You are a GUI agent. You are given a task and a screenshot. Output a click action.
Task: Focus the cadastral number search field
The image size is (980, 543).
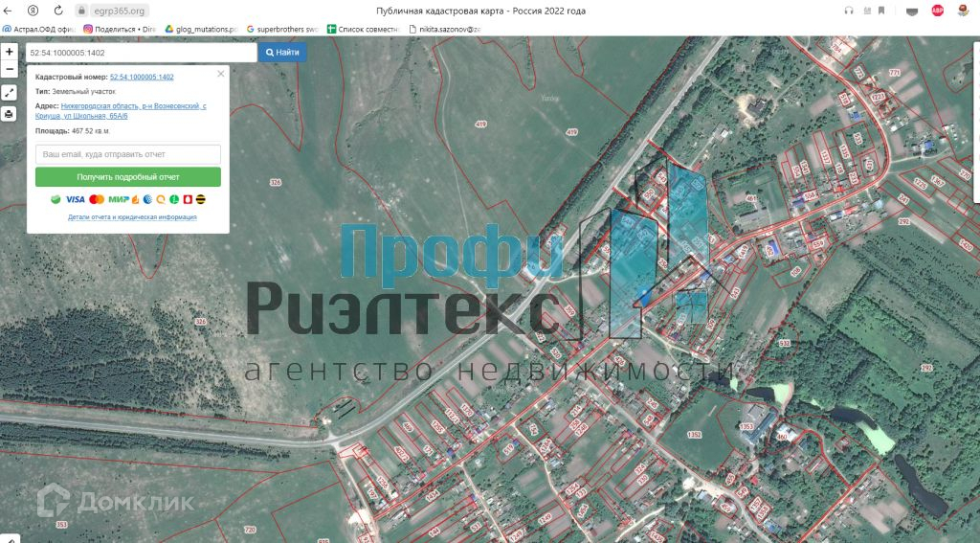(x=142, y=53)
